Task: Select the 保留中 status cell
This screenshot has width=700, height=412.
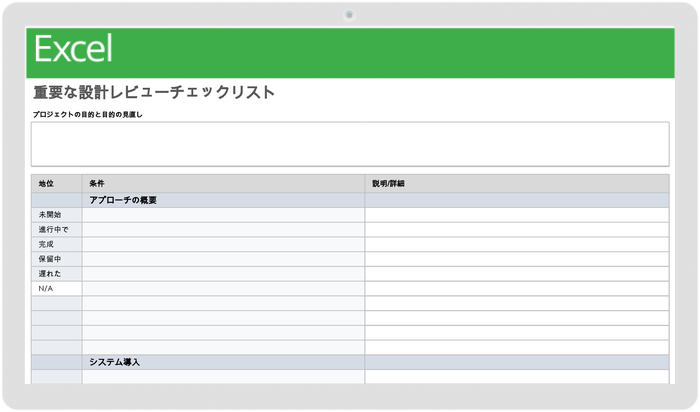Action: click(x=50, y=259)
